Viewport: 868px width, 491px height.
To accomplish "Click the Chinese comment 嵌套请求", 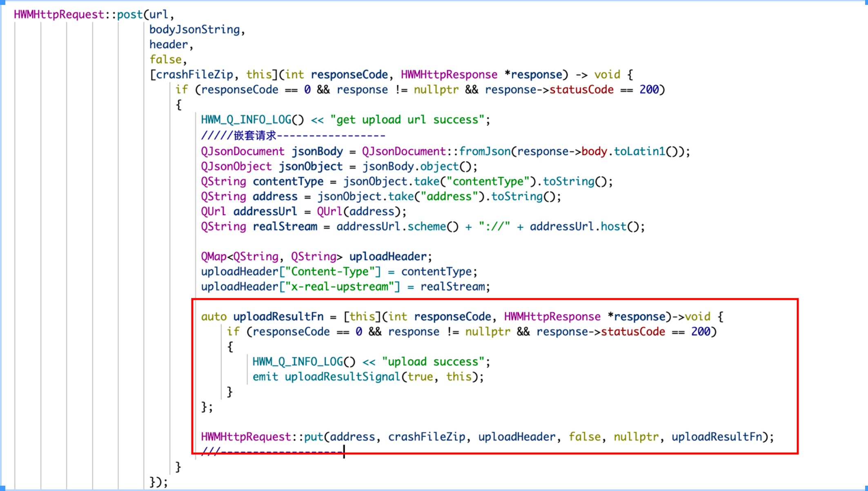I will 255,135.
